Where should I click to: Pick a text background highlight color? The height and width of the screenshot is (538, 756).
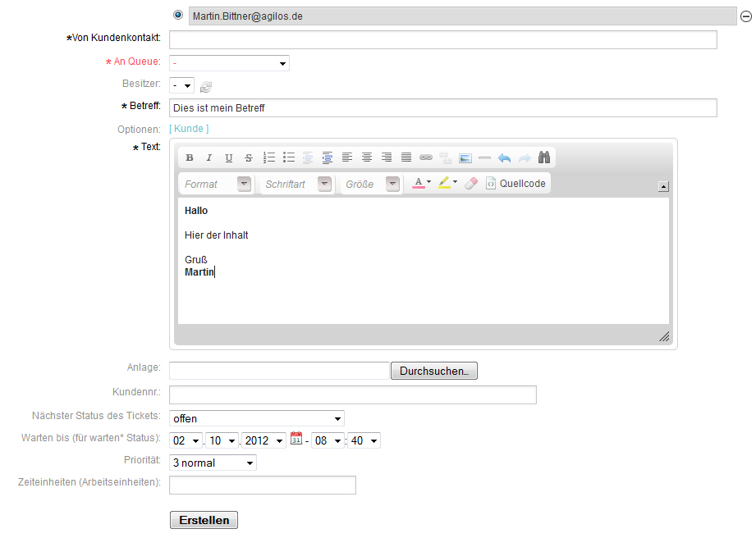coord(447,183)
